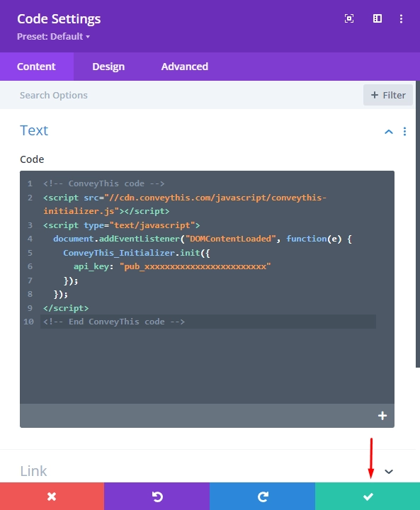Open the Text section three-dot menu
This screenshot has height=510, width=420.
click(x=404, y=132)
